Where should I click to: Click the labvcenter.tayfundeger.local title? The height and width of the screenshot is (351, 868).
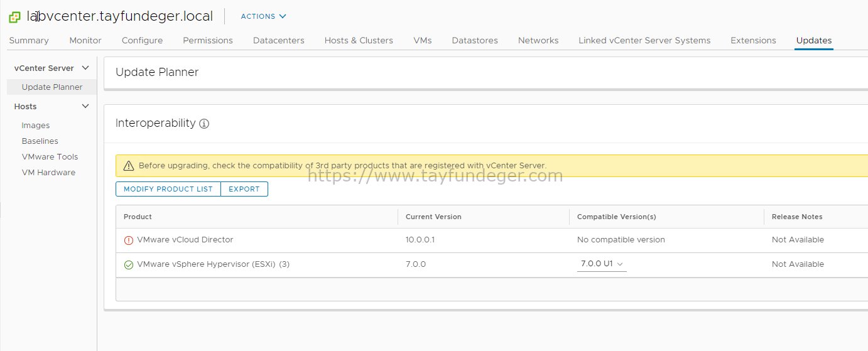[x=120, y=16]
